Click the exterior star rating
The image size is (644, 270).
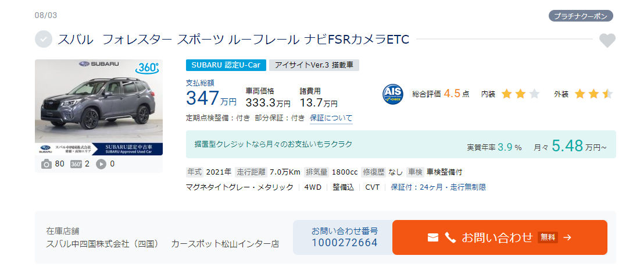coord(593,94)
